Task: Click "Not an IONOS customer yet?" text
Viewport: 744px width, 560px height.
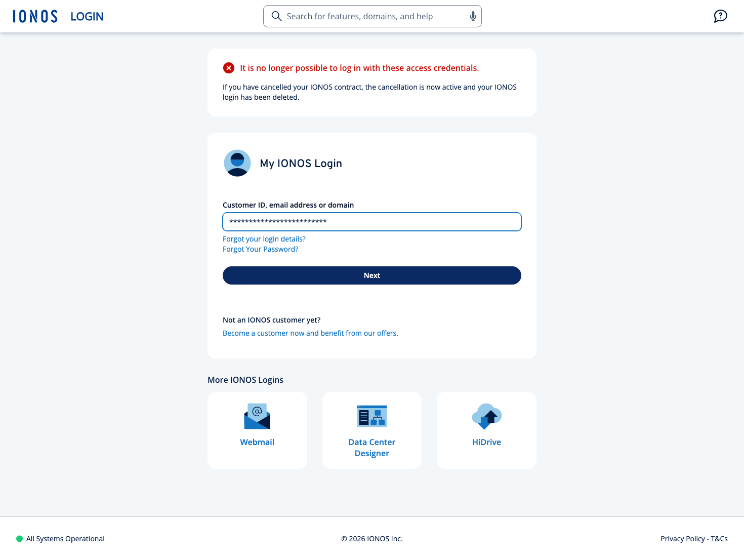Action: (272, 320)
